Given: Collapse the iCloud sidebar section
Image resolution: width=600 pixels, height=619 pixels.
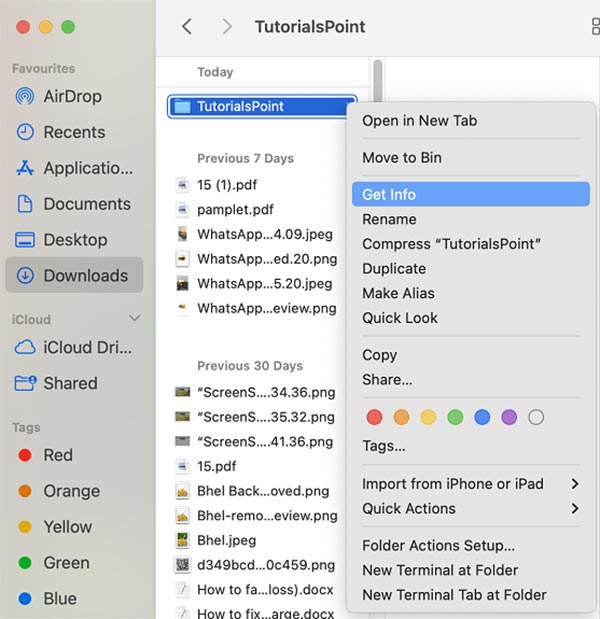Looking at the screenshot, I should point(135,319).
